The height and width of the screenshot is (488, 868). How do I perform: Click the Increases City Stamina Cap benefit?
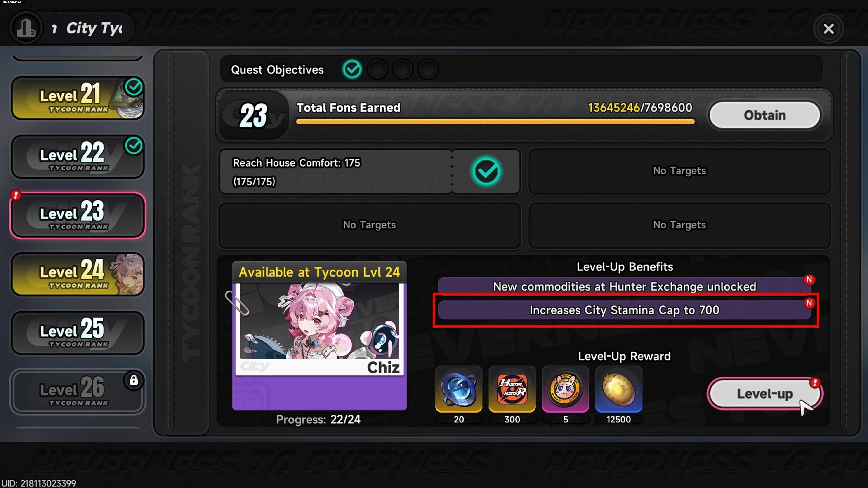click(624, 310)
